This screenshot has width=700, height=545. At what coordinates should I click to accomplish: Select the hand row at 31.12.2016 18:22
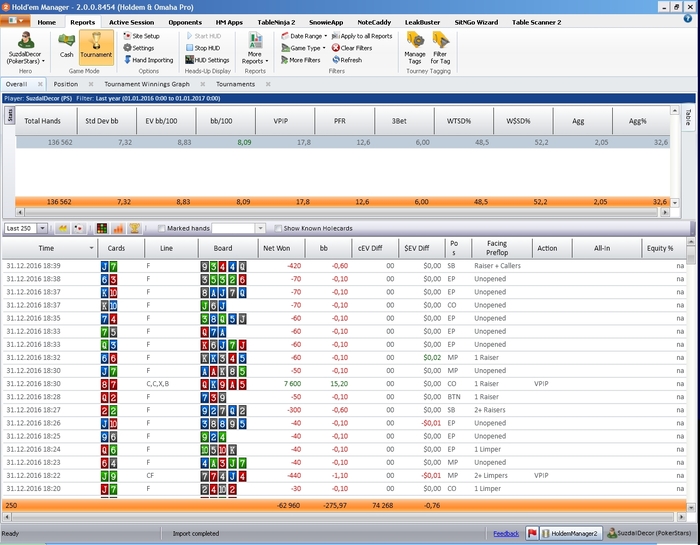pyautogui.click(x=344, y=475)
